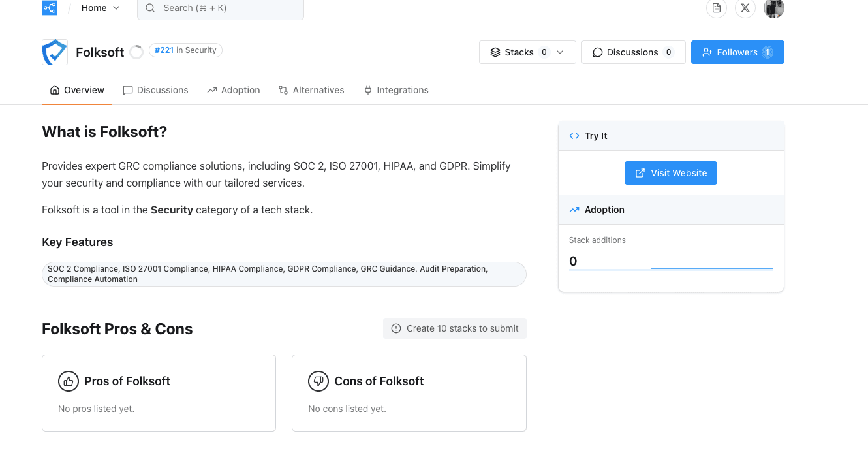Open the document icon in header
The image size is (868, 457).
(717, 8)
